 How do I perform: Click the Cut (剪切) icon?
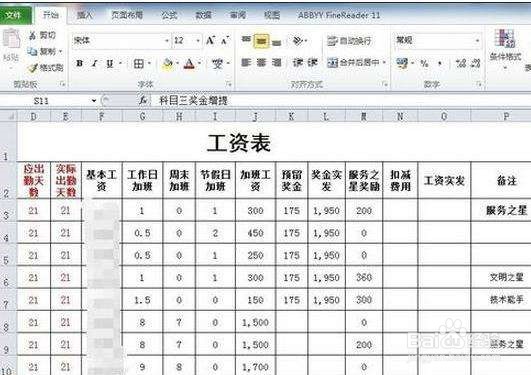tap(33, 35)
